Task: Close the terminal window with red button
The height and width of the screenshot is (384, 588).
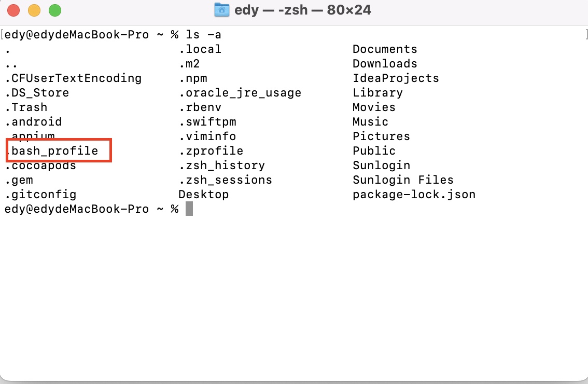Action: (14, 10)
